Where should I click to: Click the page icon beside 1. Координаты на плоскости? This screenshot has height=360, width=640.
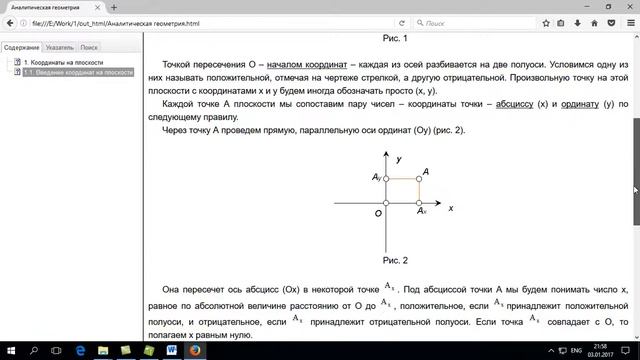[x=17, y=62]
